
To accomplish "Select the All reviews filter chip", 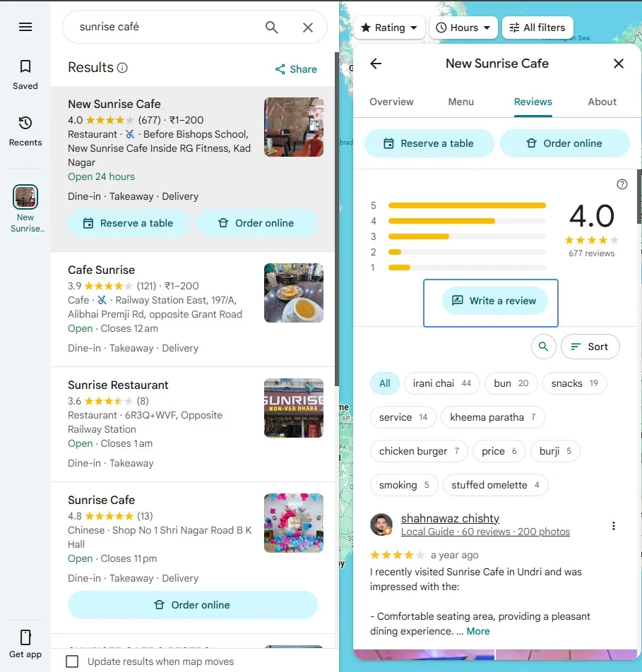I will [385, 383].
